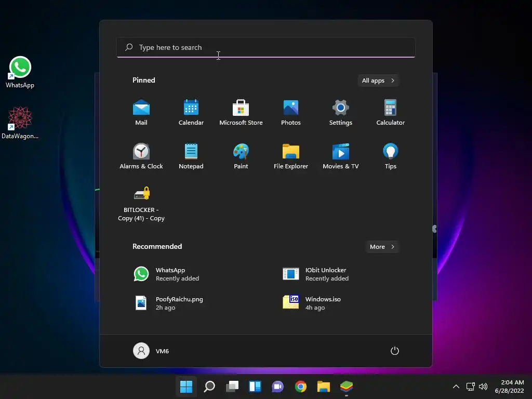Click the Recommended section heading
The image size is (532, 399).
coord(157,246)
